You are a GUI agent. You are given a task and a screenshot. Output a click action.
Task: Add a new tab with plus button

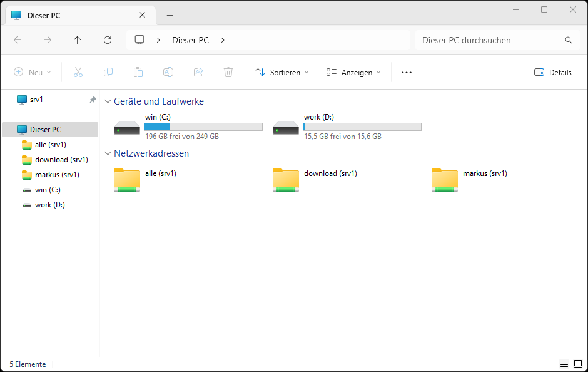pos(170,16)
